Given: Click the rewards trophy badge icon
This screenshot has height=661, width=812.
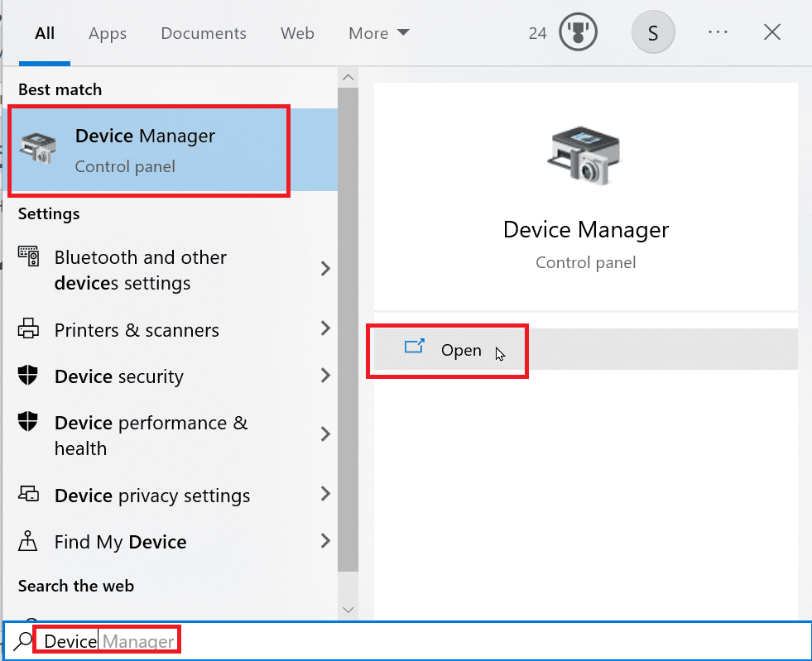Looking at the screenshot, I should coord(578,32).
